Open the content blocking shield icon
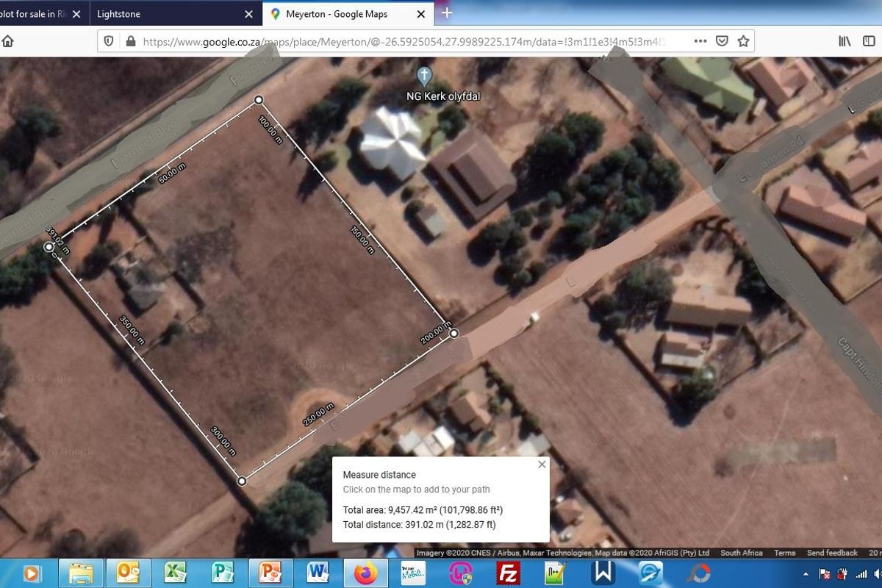 click(x=109, y=41)
